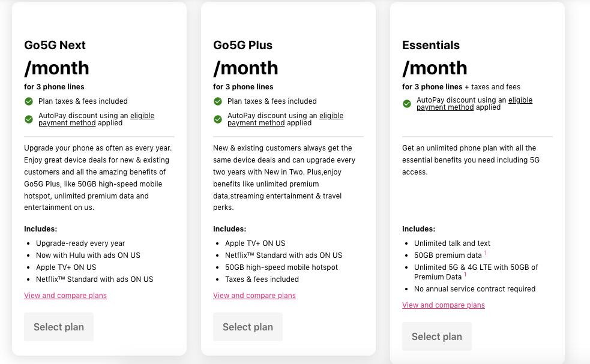Screen dimensions: 590x364
Task: Select plan for Go5G Plus
Action: (x=247, y=327)
